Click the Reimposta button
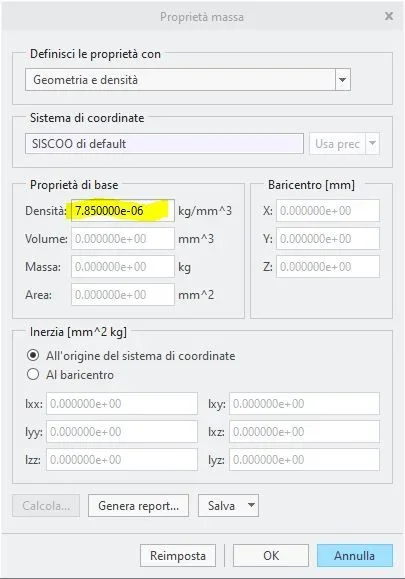The width and height of the screenshot is (405, 579). click(178, 555)
